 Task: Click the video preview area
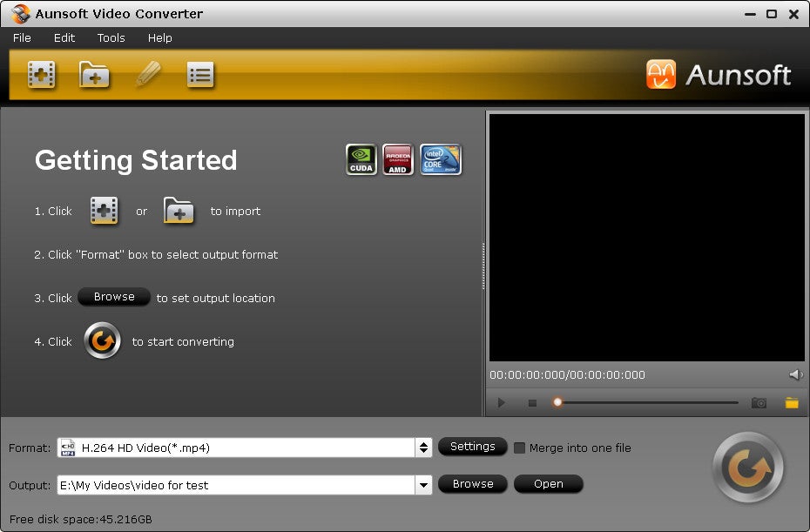point(647,238)
